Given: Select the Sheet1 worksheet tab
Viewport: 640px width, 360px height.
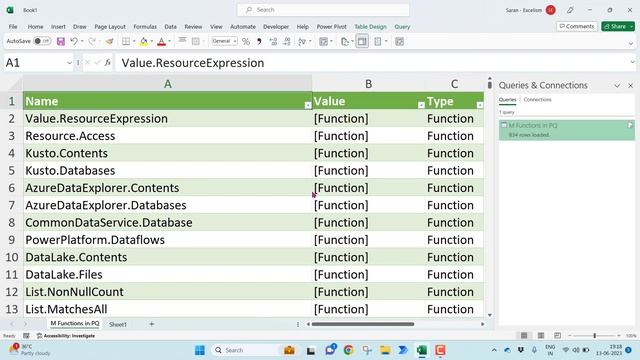Looking at the screenshot, I should (x=118, y=324).
